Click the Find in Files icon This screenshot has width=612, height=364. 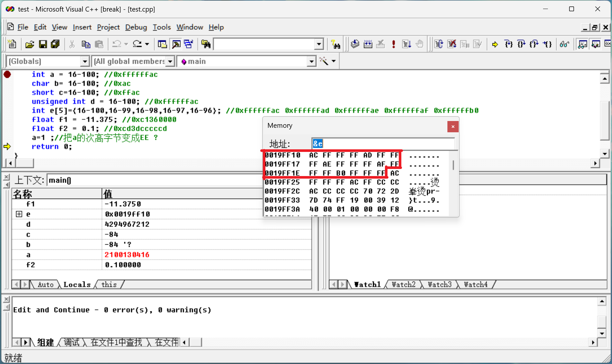click(x=206, y=44)
